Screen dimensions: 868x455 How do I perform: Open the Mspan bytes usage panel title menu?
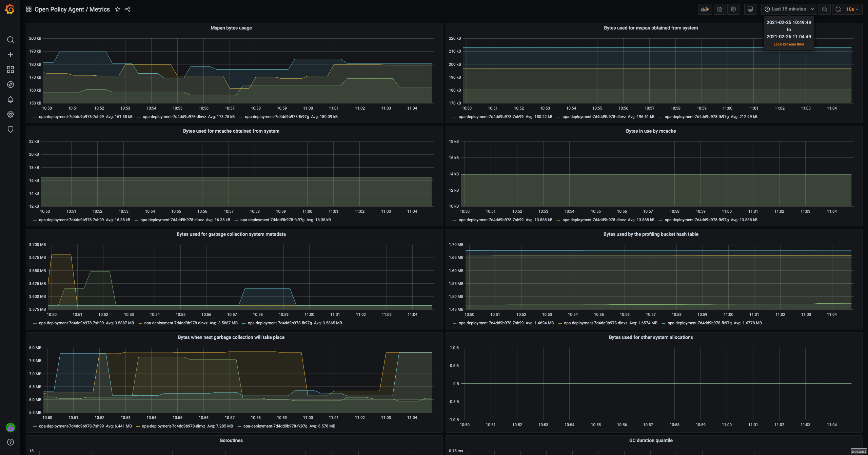click(x=231, y=28)
